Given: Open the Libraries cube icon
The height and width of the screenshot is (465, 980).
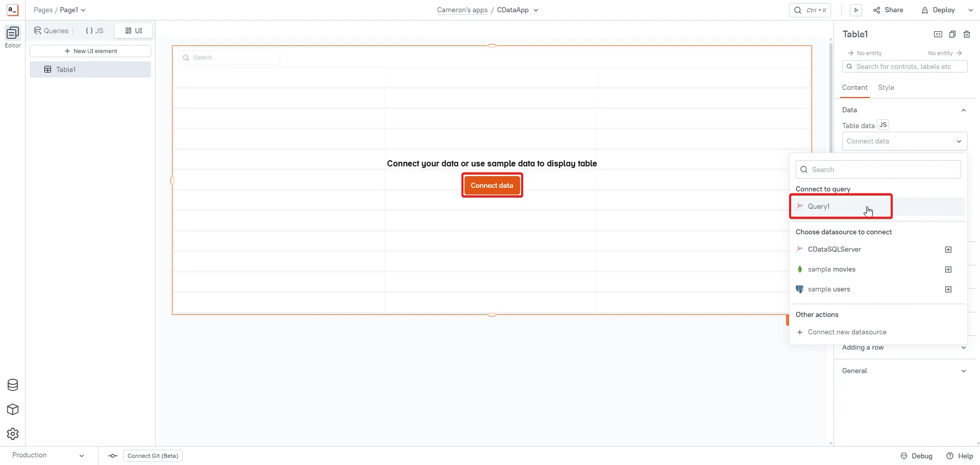Looking at the screenshot, I should pos(13,409).
